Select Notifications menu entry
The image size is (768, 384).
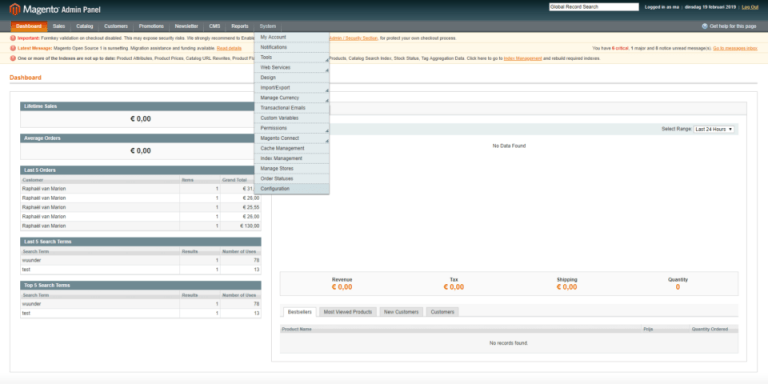click(291, 48)
